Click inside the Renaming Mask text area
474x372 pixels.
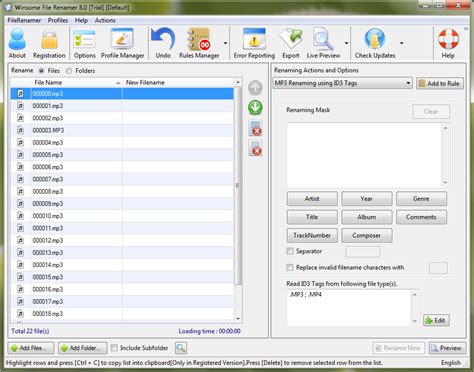(x=364, y=155)
